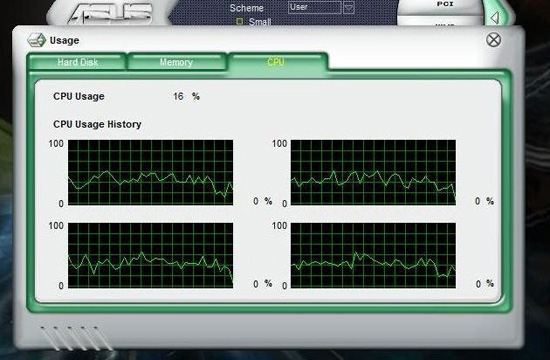The height and width of the screenshot is (360, 550).
Task: Click the ASUS logo
Action: (110, 14)
